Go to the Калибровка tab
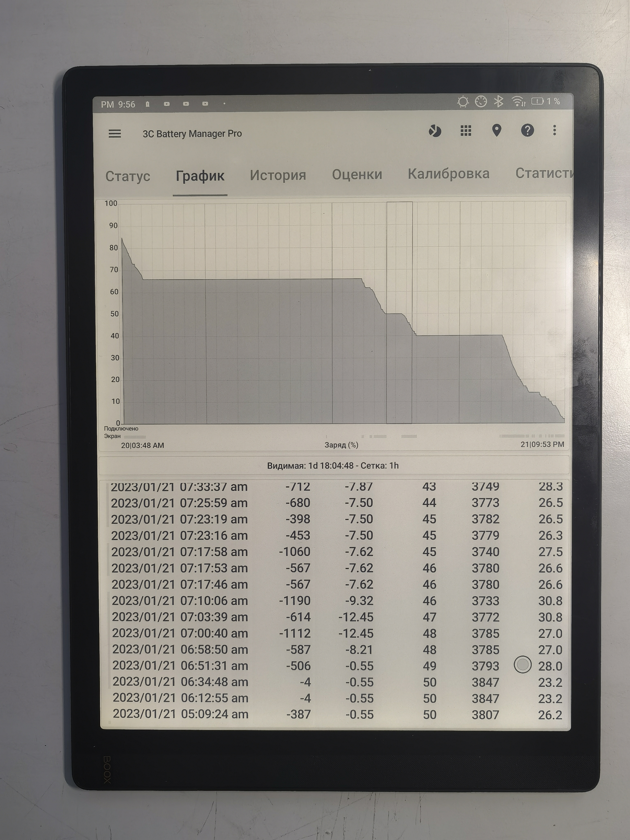Screen dimensions: 630x840 [448, 173]
